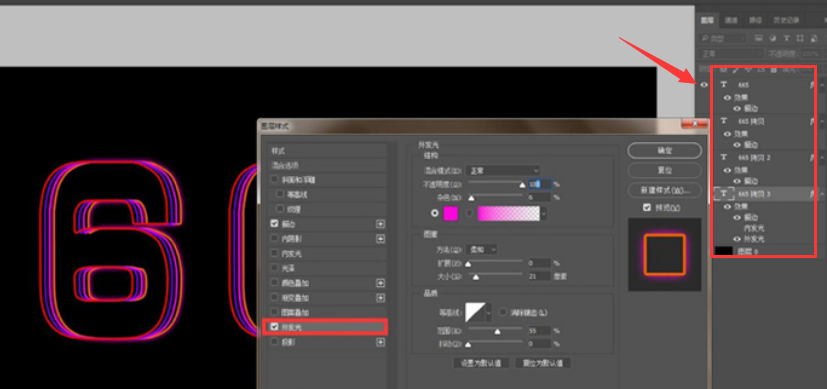Collapse effects list of layer 665 拷贝 3
This screenshot has width=827, height=389.
point(822,194)
